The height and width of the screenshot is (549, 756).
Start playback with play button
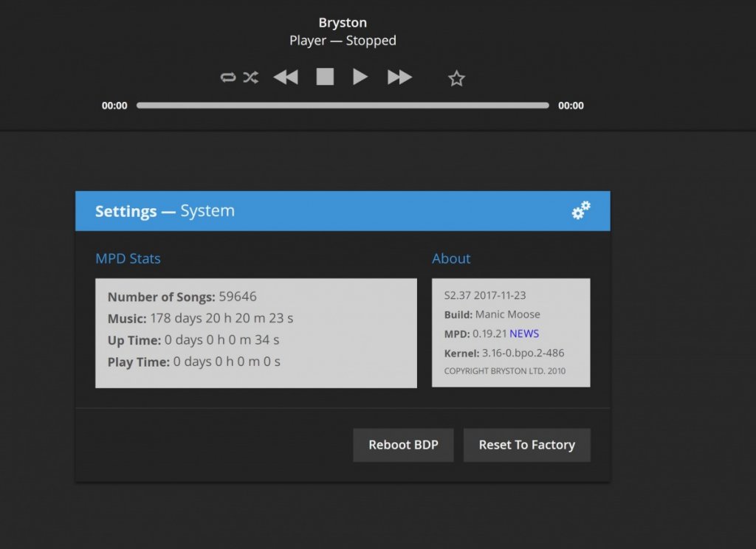tap(360, 77)
